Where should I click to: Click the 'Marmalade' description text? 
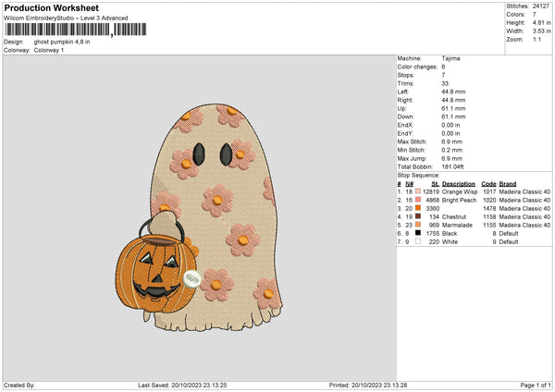click(x=457, y=225)
